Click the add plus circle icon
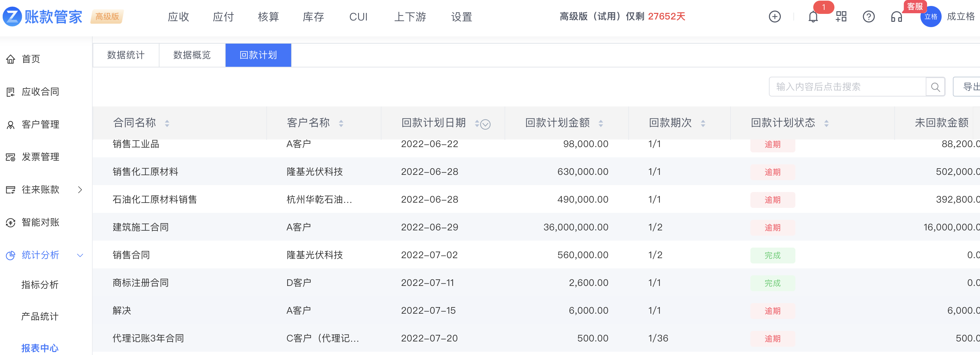Screen dimensions: 980x355 [x=775, y=17]
